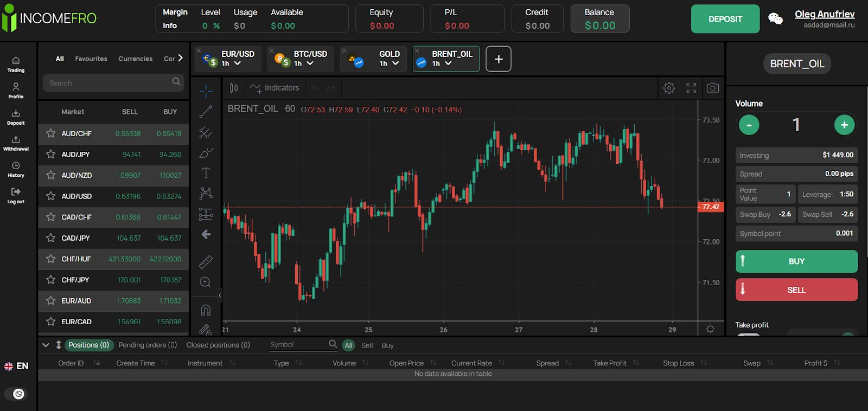Select the Text annotation tool
Viewport: 868px width, 411px height.
(x=206, y=173)
